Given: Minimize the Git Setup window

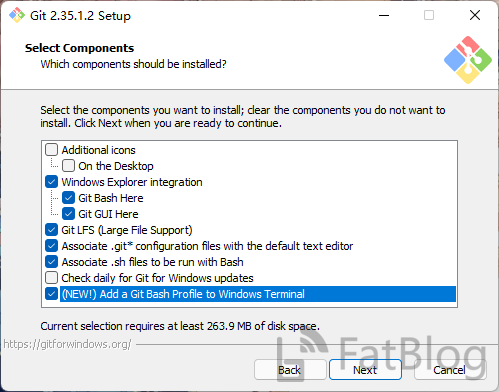Looking at the screenshot, I should [x=384, y=15].
